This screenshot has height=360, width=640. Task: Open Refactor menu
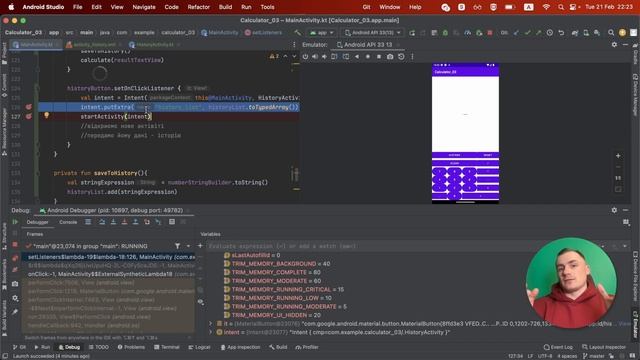pos(198,7)
